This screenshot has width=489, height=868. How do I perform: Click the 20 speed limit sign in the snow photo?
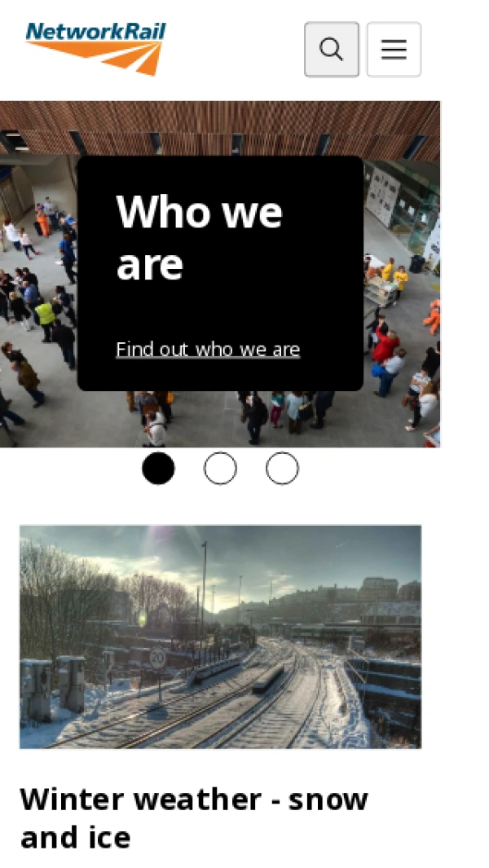click(x=158, y=659)
